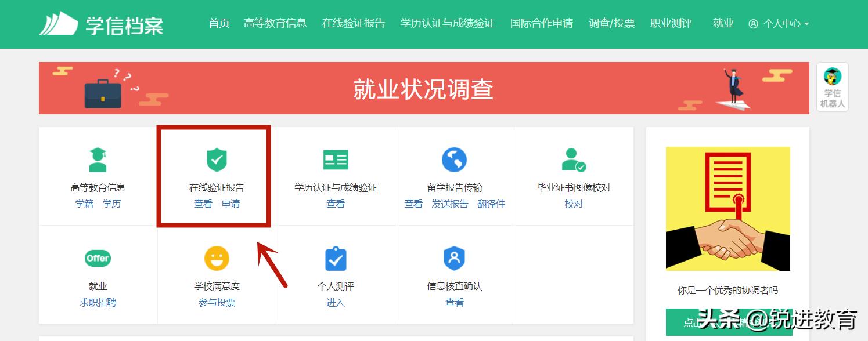Click the green shield 在线验证报告 icon
This screenshot has height=341, width=868.
coord(217,159)
